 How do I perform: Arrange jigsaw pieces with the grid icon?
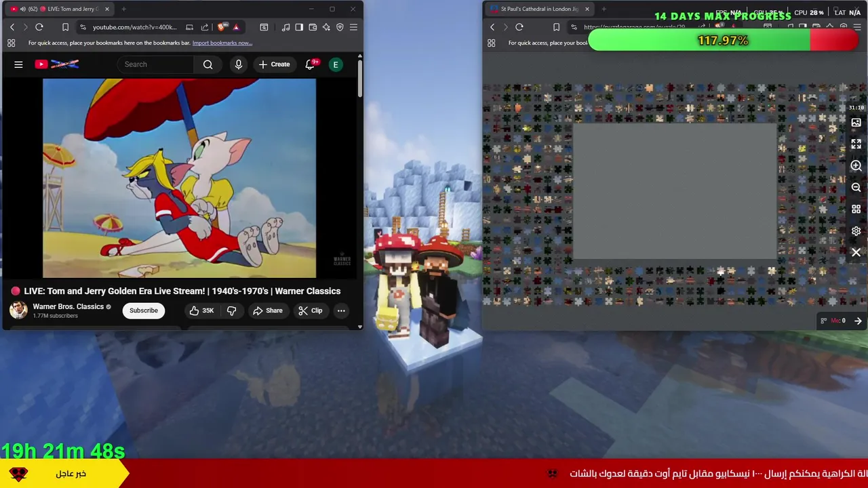(856, 209)
